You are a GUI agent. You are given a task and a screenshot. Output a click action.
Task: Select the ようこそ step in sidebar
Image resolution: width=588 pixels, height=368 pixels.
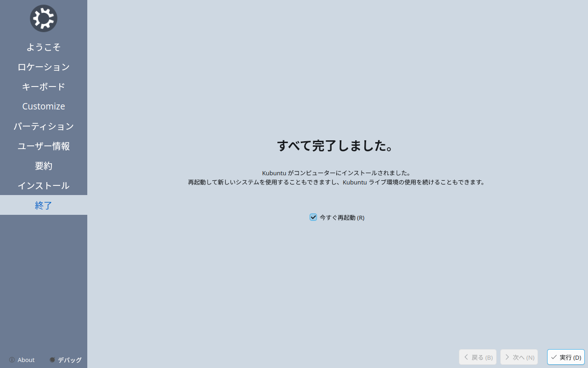tap(44, 47)
